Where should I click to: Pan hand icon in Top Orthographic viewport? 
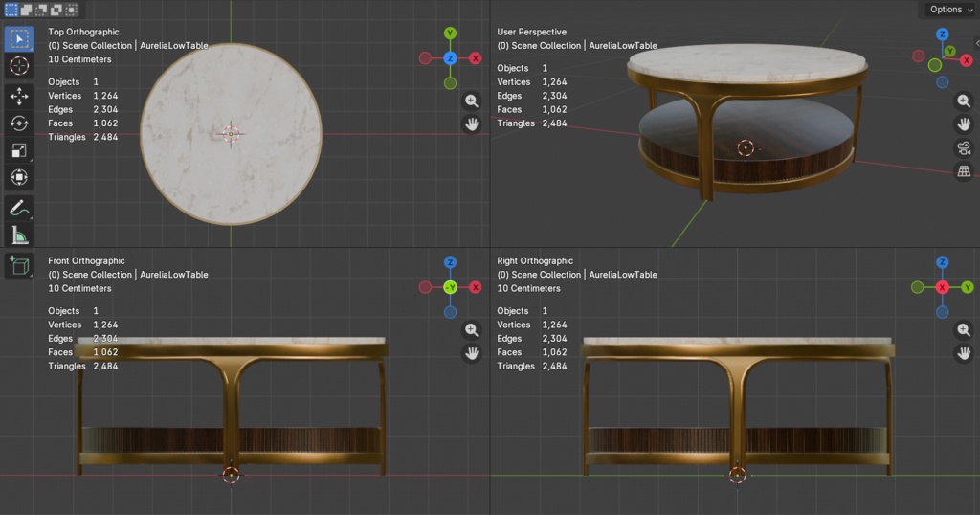pos(472,123)
